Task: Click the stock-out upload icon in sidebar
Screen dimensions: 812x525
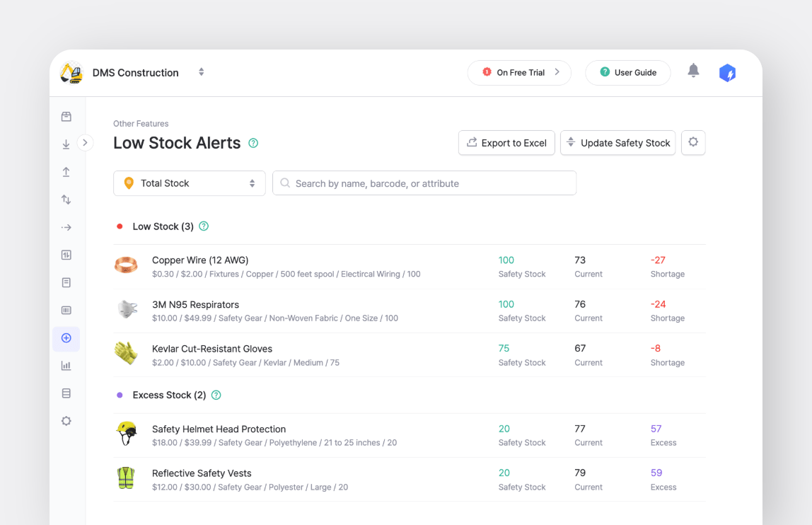Action: click(x=66, y=171)
